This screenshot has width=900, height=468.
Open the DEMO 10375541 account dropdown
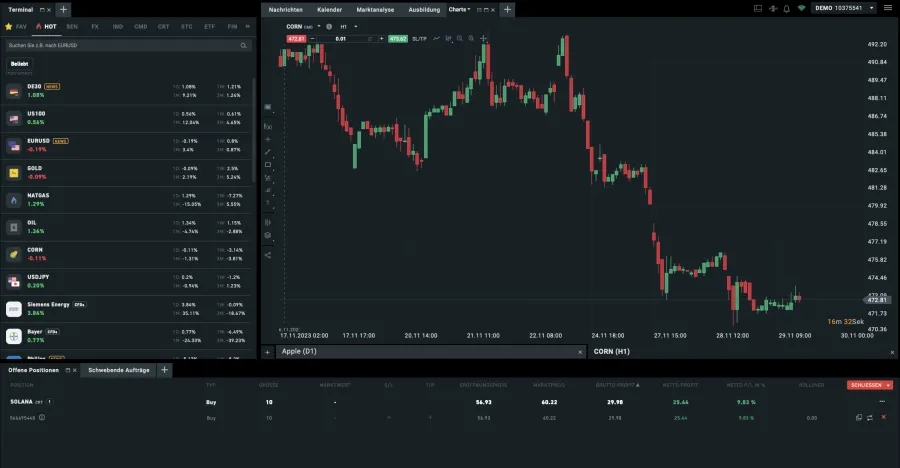tap(844, 8)
